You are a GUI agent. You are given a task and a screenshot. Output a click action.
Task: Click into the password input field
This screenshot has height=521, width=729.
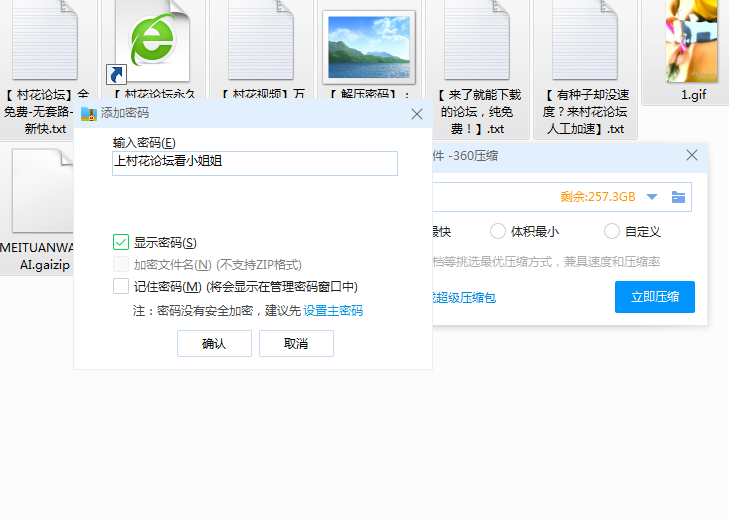255,164
